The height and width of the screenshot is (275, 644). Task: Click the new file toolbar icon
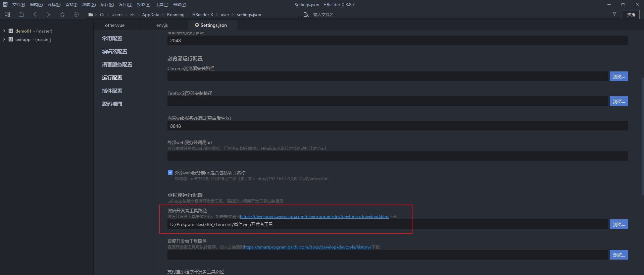(7, 14)
